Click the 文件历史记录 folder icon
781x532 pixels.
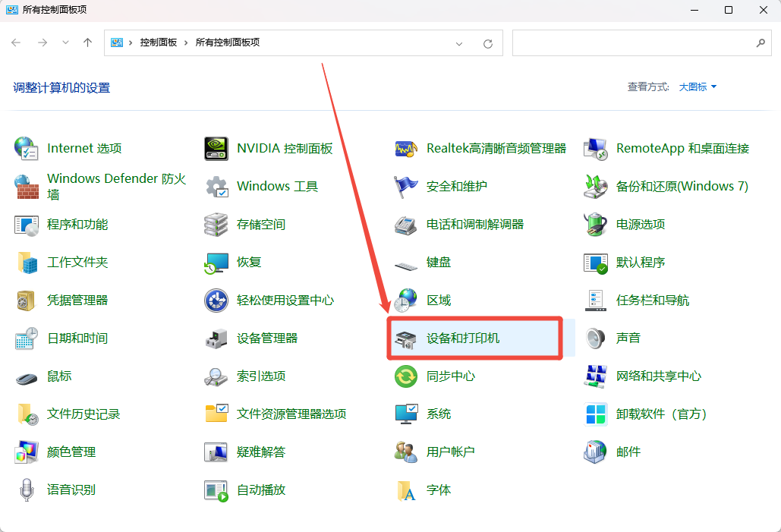pos(27,414)
